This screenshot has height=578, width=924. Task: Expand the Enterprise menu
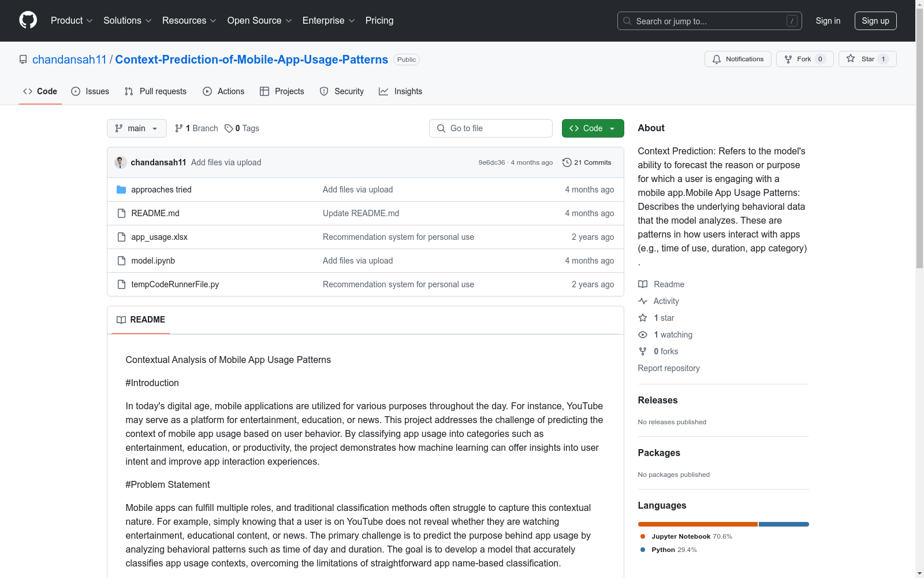[329, 20]
